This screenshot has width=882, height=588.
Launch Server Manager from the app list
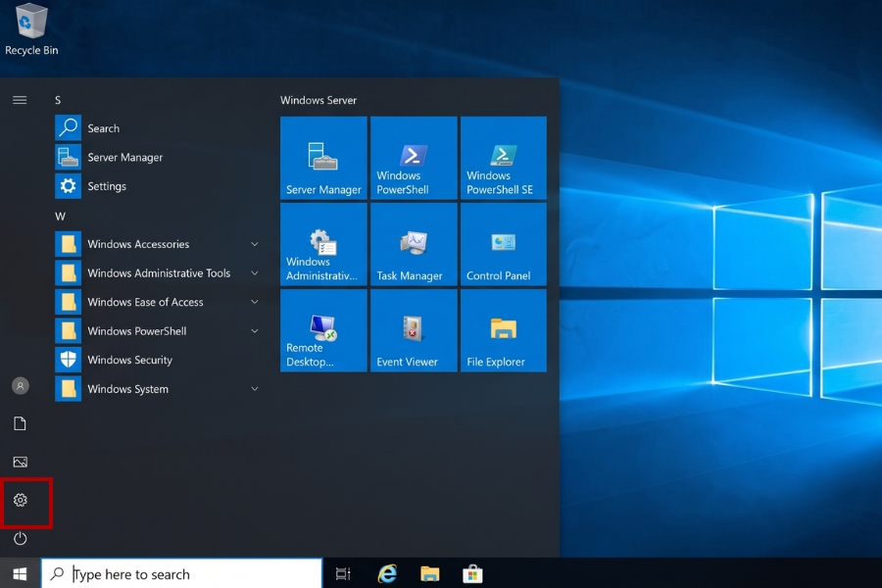tap(158, 158)
